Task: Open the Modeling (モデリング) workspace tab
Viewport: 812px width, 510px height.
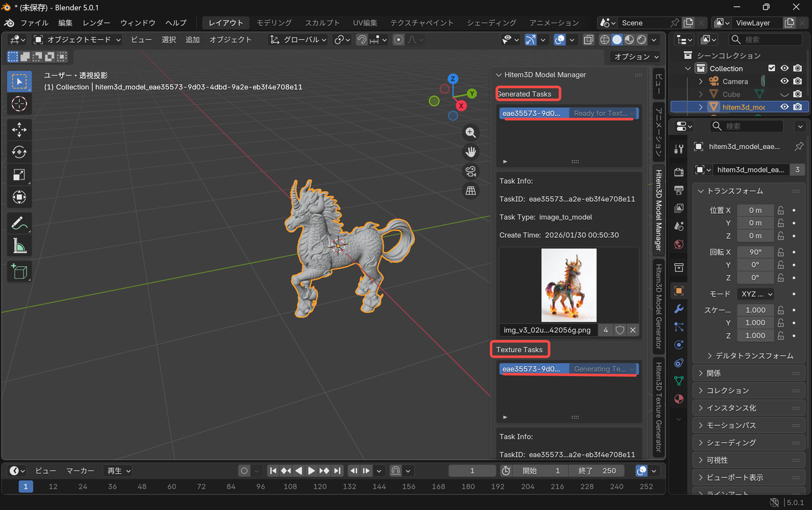Action: click(274, 23)
